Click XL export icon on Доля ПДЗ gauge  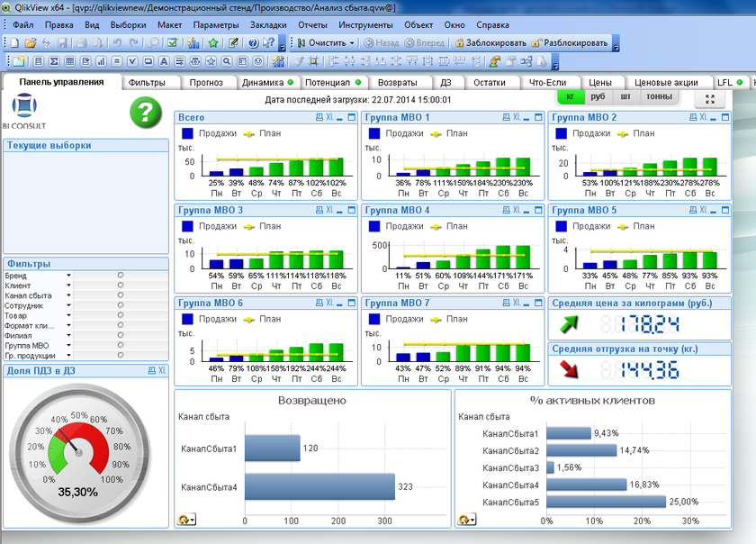(162, 370)
